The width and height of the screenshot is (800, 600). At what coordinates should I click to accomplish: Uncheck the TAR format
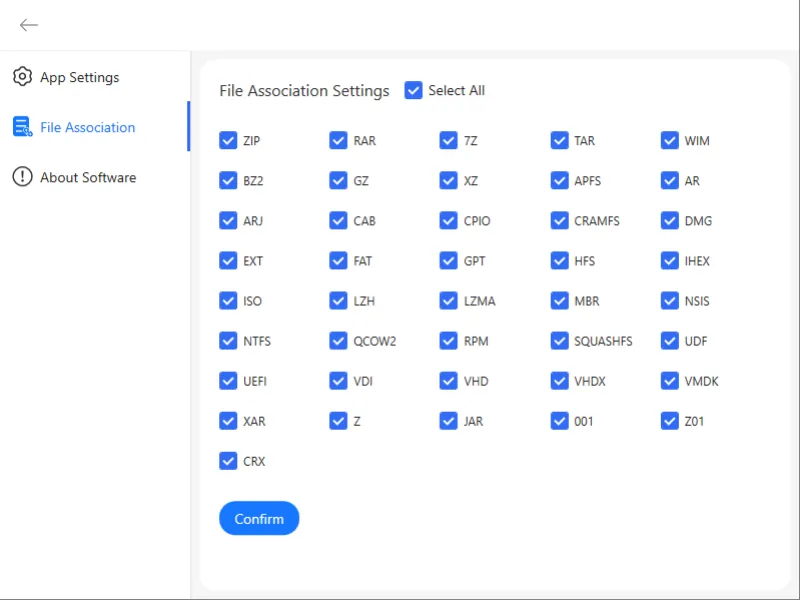point(560,140)
